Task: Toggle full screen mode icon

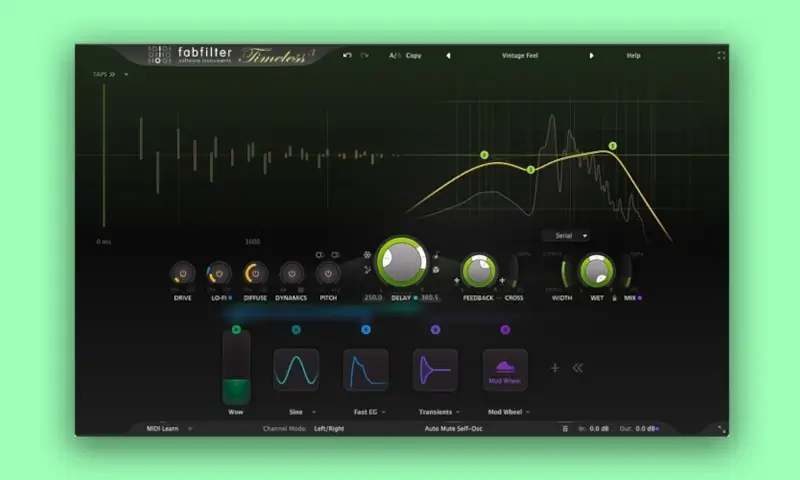Action: tap(721, 55)
